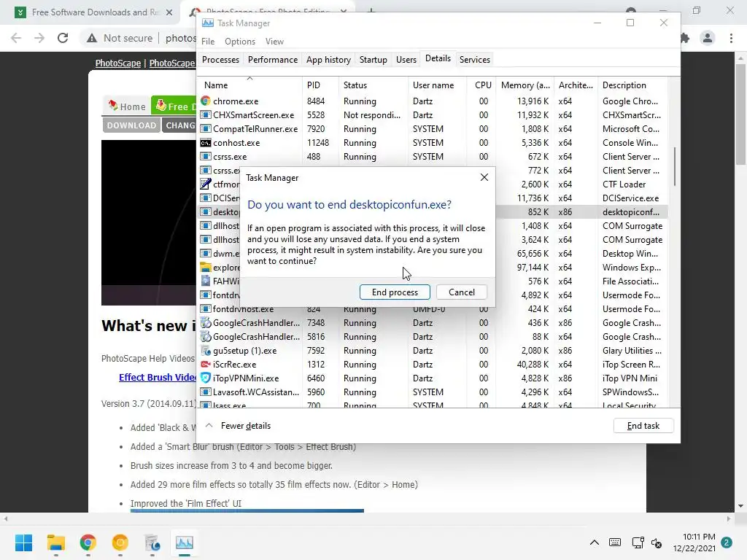The image size is (747, 560).
Task: Select the explorer folder icon row
Action: click(205, 267)
